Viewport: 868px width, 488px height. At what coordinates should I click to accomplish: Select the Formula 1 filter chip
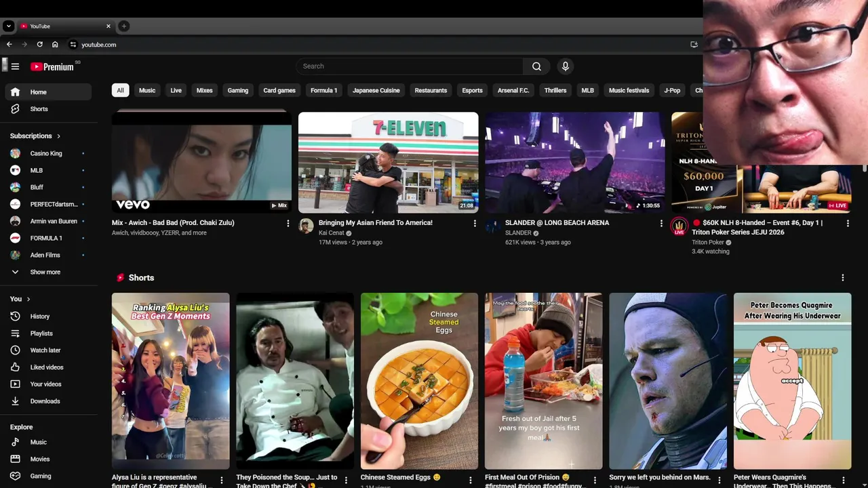tap(324, 90)
